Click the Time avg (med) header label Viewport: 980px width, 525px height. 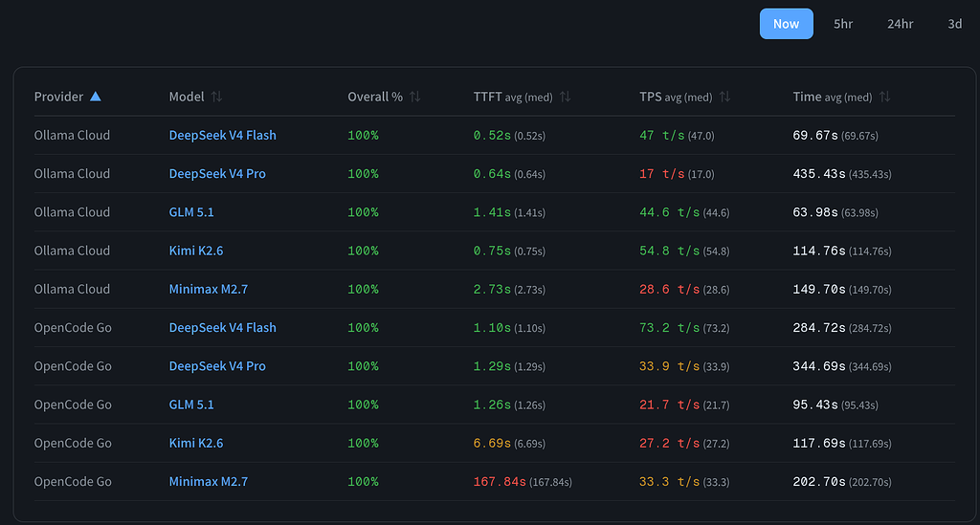(x=833, y=97)
